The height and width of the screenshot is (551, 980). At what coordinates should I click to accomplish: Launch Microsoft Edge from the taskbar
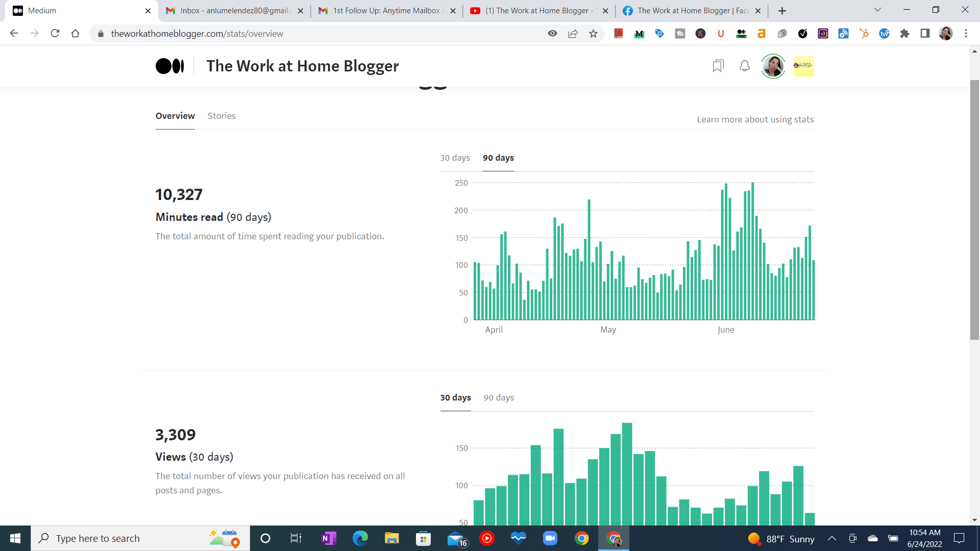click(360, 538)
